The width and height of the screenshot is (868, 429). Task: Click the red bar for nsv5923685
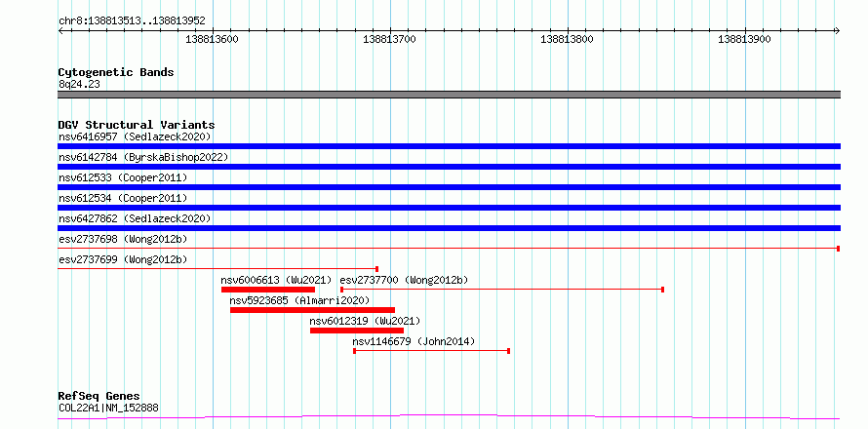tap(313, 310)
